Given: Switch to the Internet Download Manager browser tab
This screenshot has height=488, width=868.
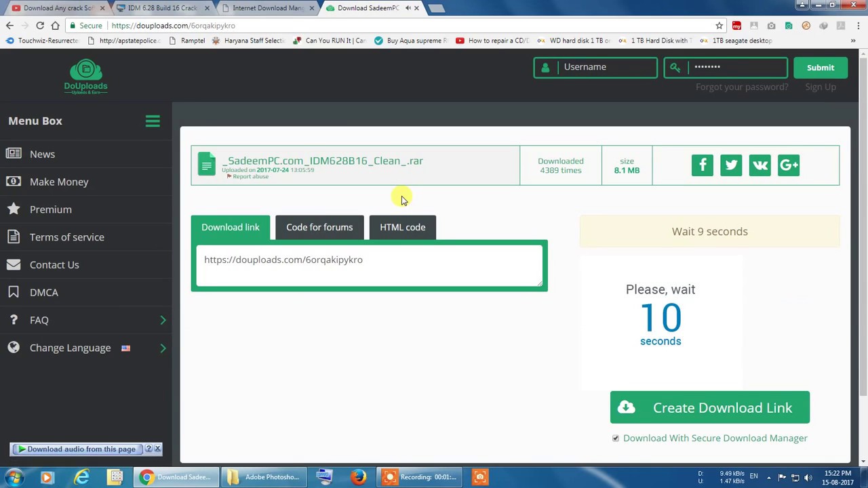Looking at the screenshot, I should click(268, 8).
